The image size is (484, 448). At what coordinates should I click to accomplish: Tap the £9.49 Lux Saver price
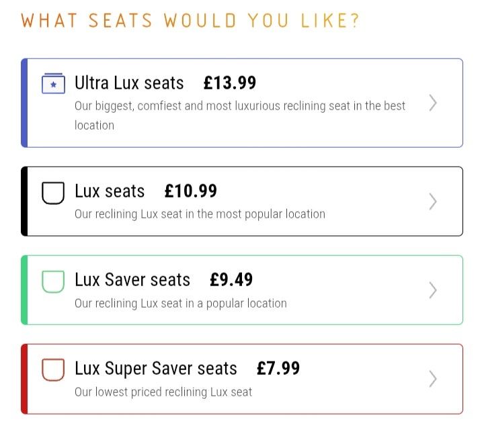[231, 280]
